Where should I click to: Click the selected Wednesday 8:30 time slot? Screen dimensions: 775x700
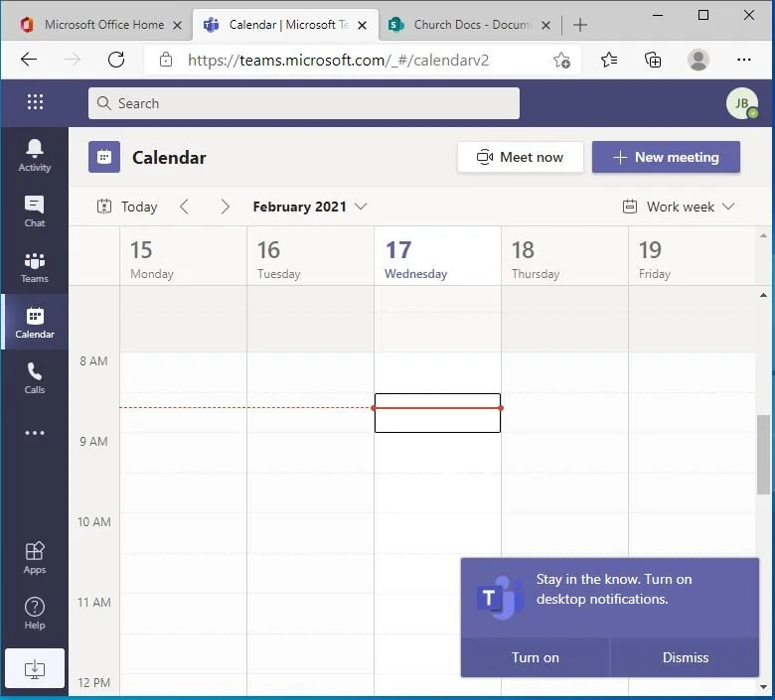tap(437, 413)
